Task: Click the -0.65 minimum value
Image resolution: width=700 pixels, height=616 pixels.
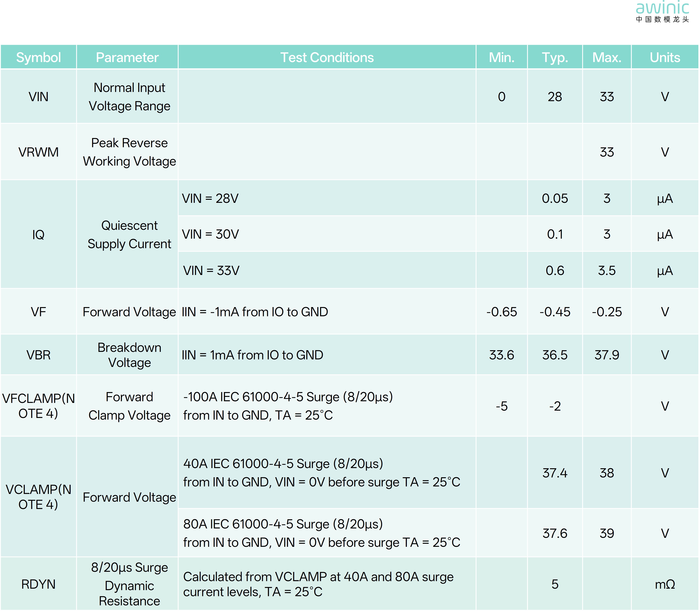Action: coord(501,312)
